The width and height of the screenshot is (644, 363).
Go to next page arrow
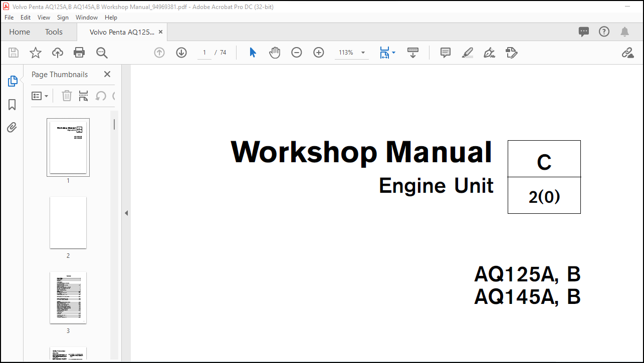181,53
